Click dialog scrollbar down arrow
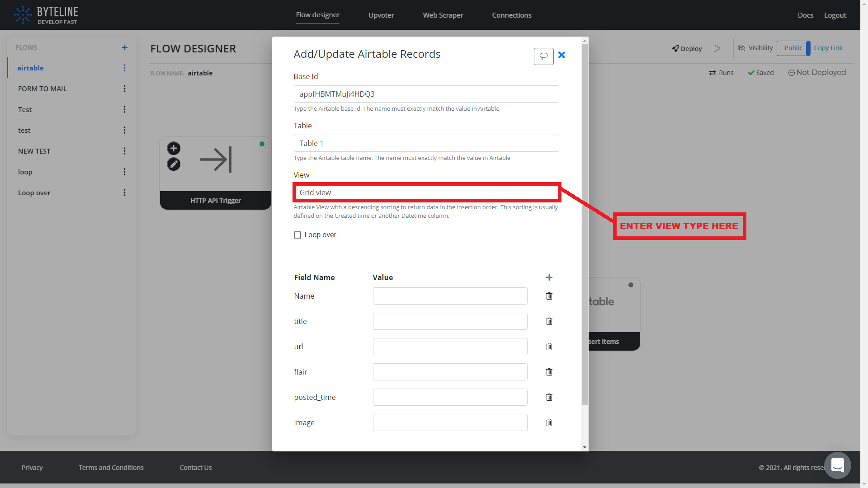This screenshot has height=488, width=868. pyautogui.click(x=585, y=447)
